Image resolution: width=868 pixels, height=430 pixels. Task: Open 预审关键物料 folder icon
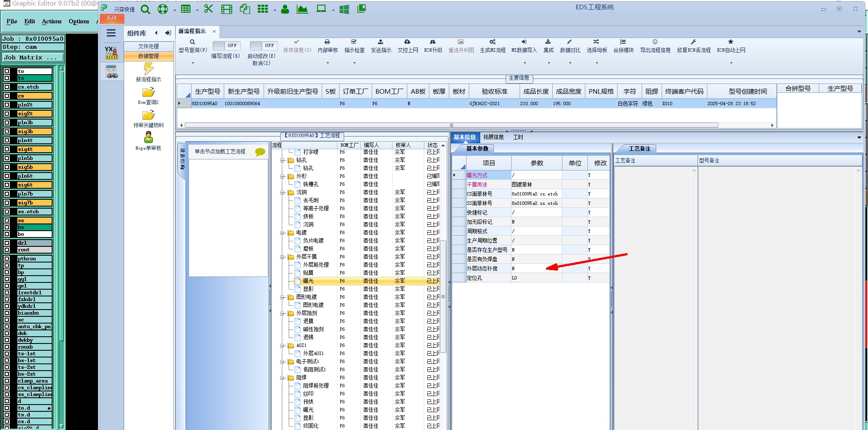(148, 115)
